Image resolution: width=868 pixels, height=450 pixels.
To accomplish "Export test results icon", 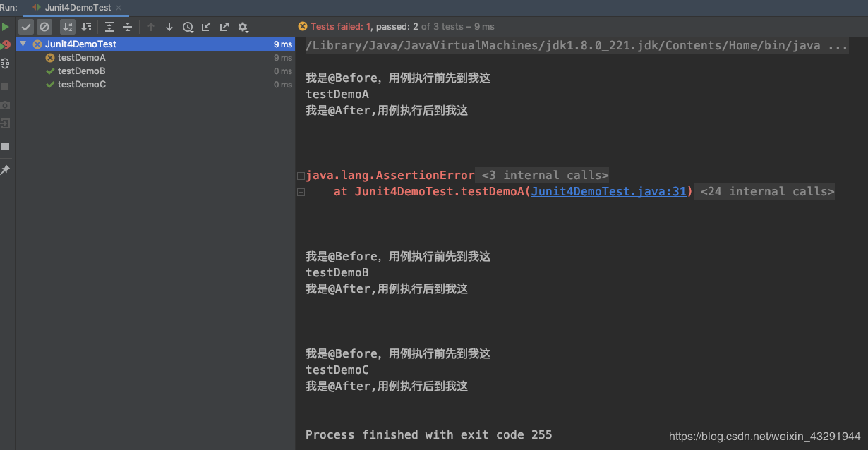I will coord(224,27).
